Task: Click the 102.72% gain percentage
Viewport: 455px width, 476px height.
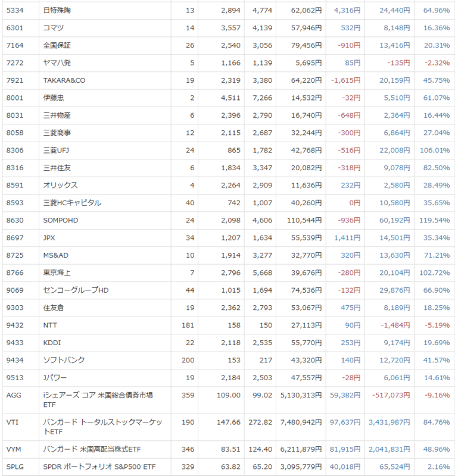Action: point(435,273)
